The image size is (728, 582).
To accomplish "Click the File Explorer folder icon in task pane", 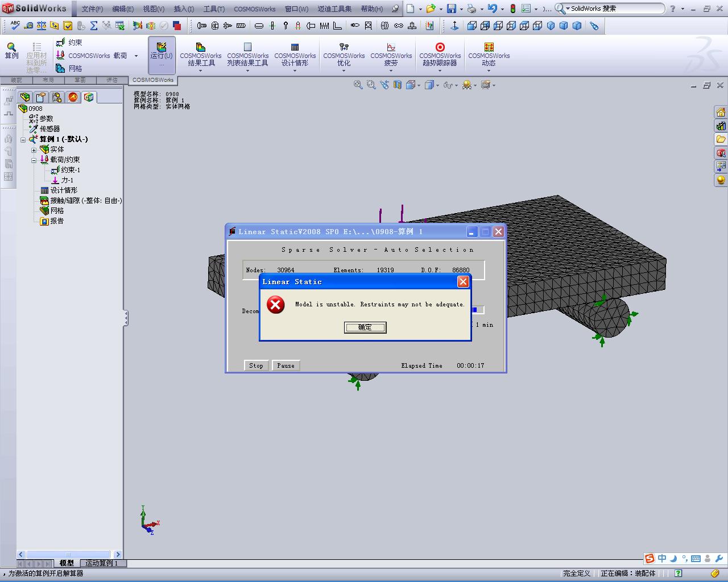I will (721, 139).
